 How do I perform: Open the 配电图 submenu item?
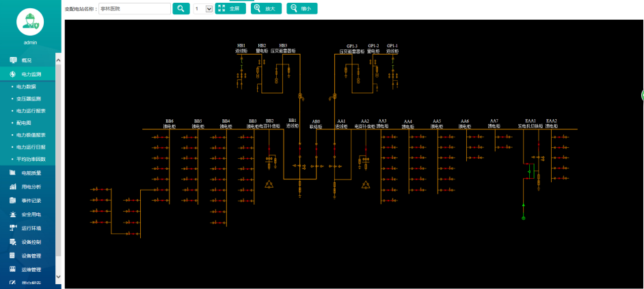click(x=24, y=123)
